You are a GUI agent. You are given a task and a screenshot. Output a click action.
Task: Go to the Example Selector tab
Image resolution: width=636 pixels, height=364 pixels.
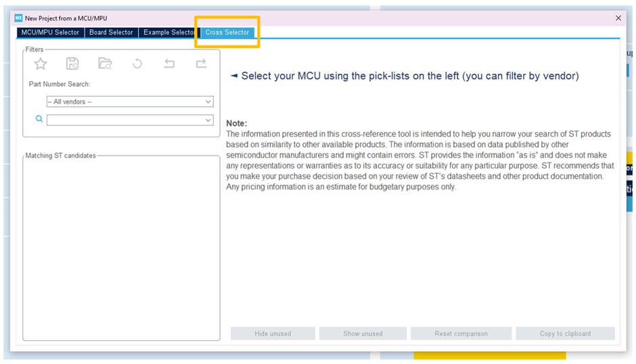[x=168, y=32]
